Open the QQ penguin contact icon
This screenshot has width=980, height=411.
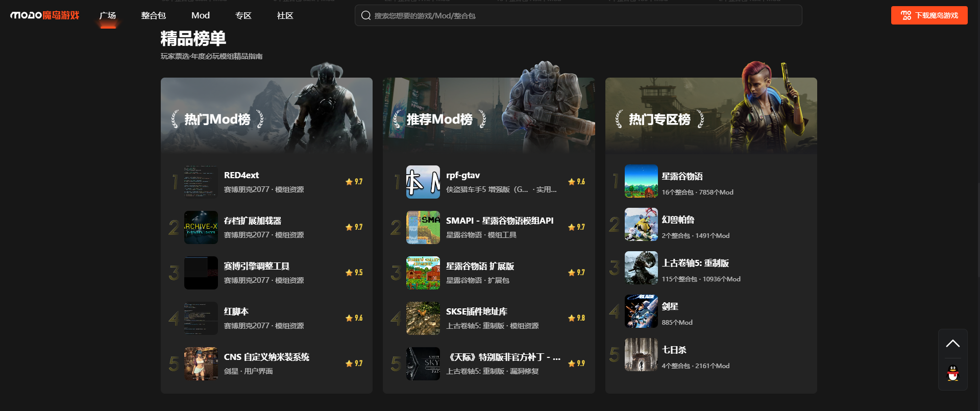(x=952, y=373)
